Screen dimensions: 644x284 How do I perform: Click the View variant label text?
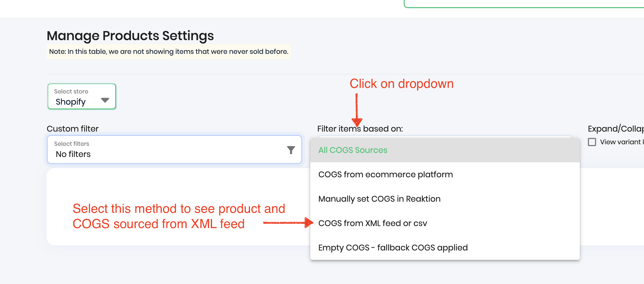coord(620,142)
